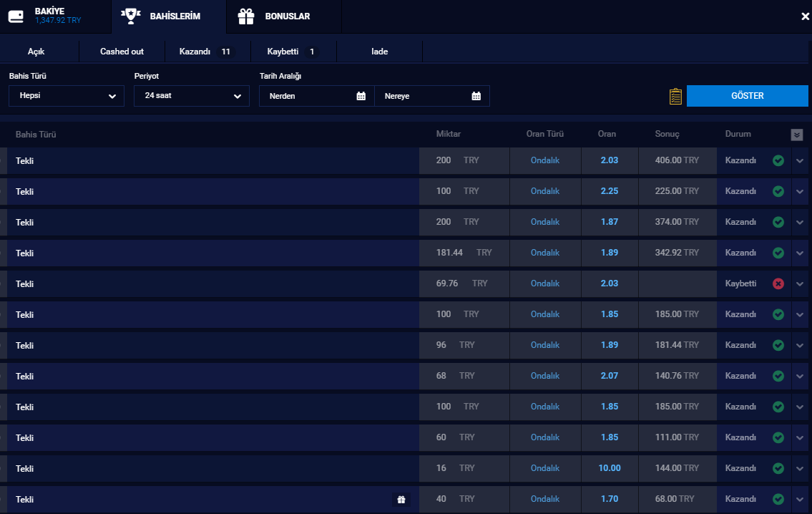Click the gift icon on the last Tekli row
Image resolution: width=812 pixels, height=514 pixels.
[x=401, y=500]
